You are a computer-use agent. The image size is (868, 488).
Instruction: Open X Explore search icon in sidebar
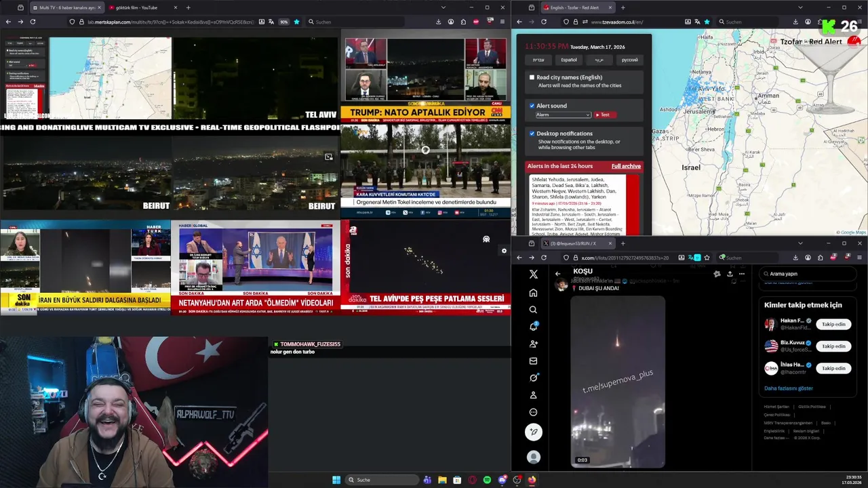(x=533, y=310)
